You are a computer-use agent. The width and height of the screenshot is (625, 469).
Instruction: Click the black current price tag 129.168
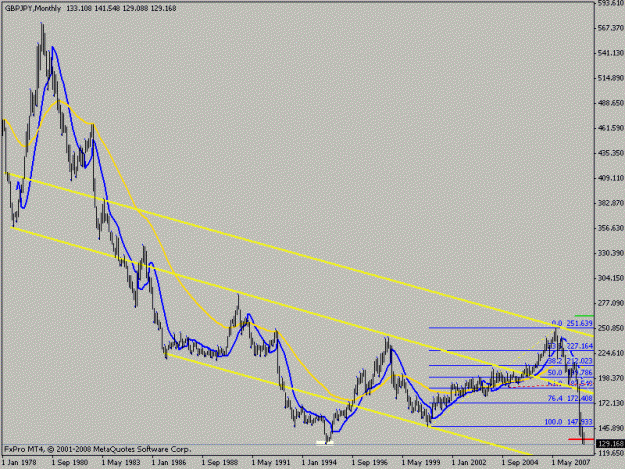coord(610,444)
